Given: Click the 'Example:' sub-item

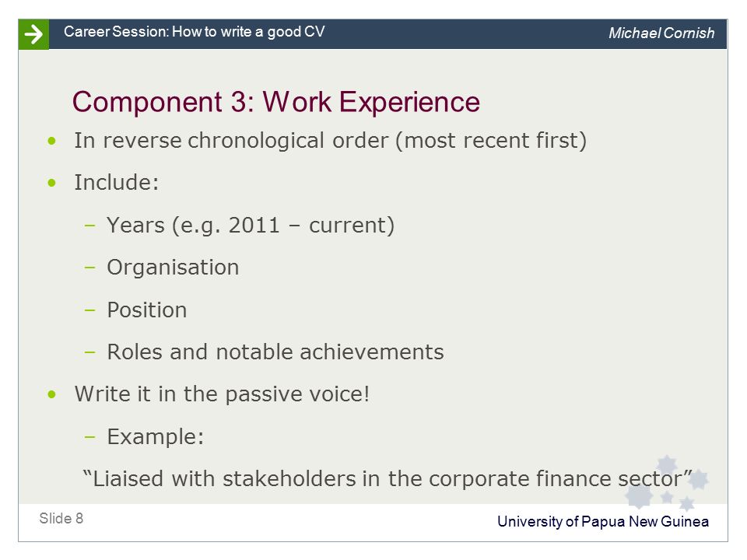Looking at the screenshot, I should (156, 436).
